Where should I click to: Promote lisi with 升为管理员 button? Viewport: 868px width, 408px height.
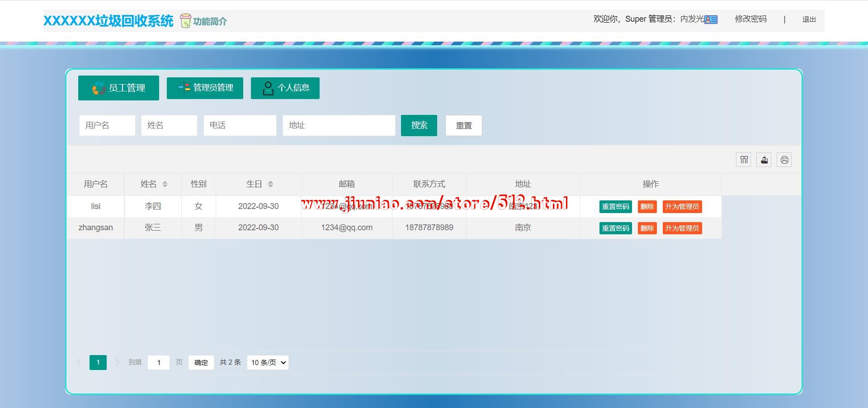[x=682, y=207]
